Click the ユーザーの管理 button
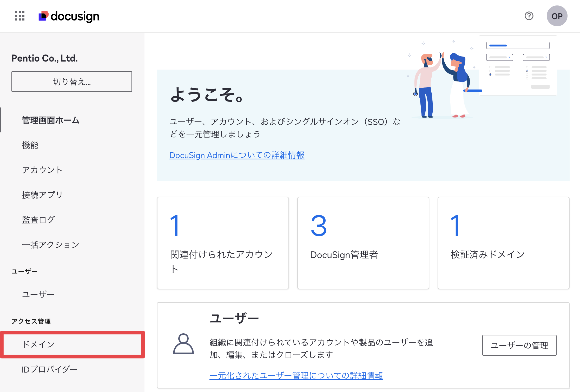This screenshot has height=392, width=580. 519,345
